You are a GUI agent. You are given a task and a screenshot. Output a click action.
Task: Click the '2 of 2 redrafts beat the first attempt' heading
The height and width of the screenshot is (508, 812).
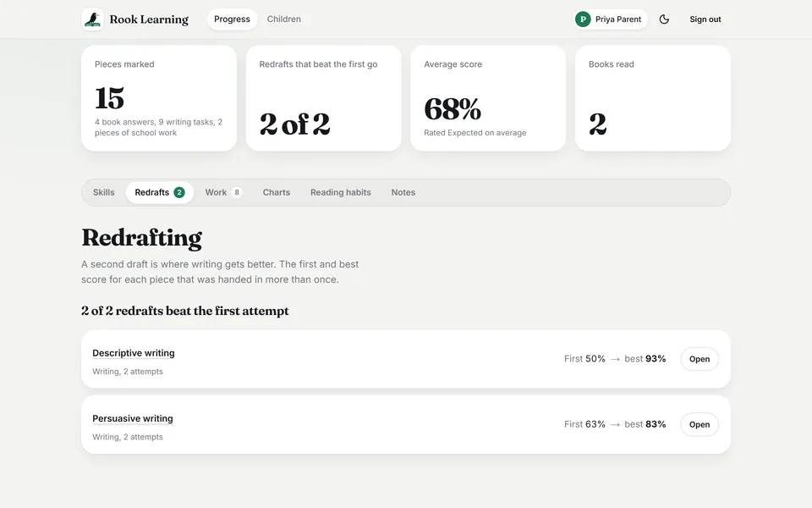pos(185,311)
